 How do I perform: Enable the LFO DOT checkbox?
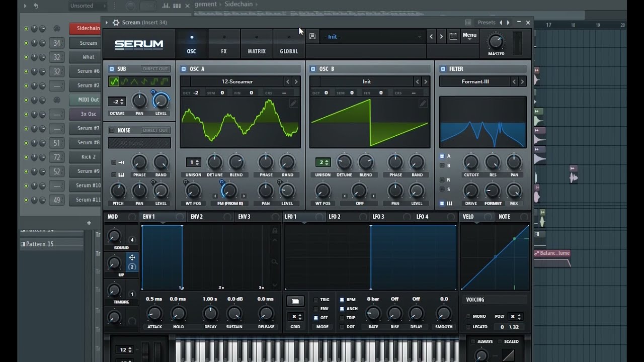click(x=342, y=327)
